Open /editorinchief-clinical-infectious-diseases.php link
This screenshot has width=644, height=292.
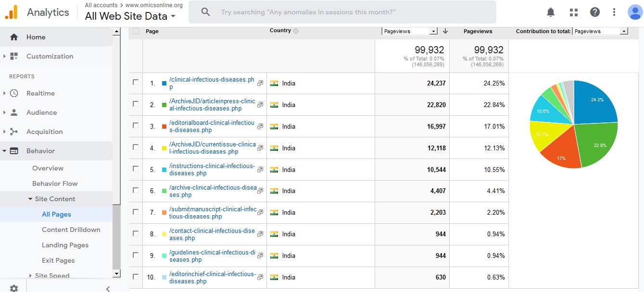212,277
